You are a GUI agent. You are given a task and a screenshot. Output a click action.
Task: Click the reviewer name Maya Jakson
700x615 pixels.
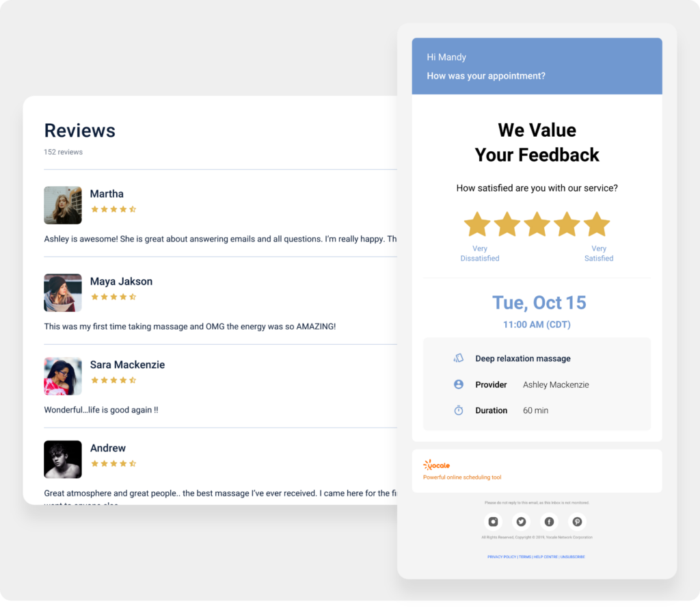[x=122, y=281]
